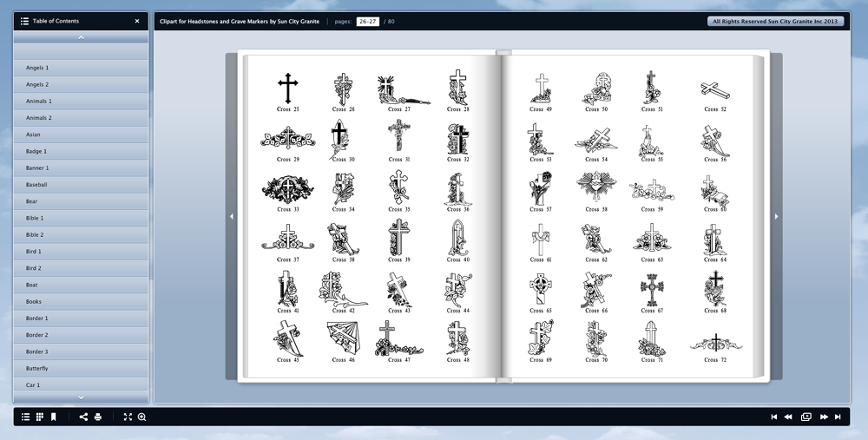Open the table of contents list icon
This screenshot has width=868, height=440.
pos(25,417)
